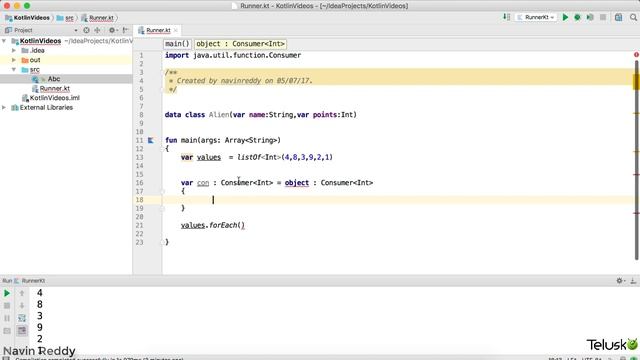Viewport: 640px width, 360px height.
Task: Click the up arrow icon in Run panel
Action: click(x=22, y=293)
